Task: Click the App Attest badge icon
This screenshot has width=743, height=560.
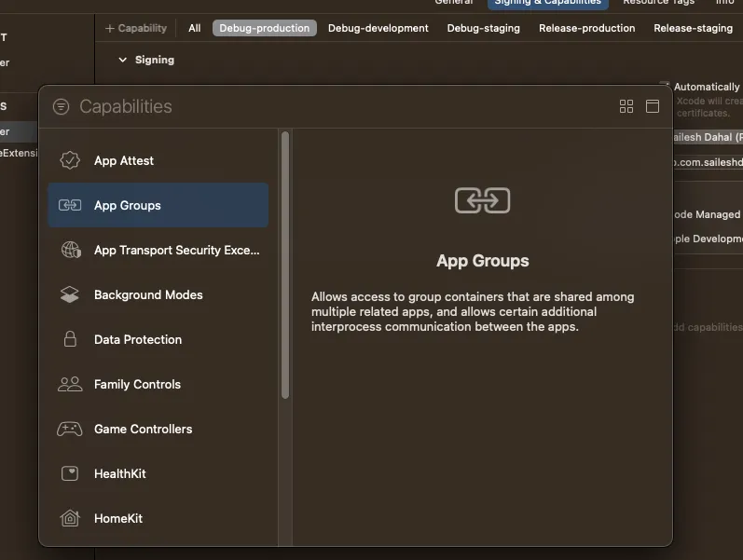Action: coord(70,160)
